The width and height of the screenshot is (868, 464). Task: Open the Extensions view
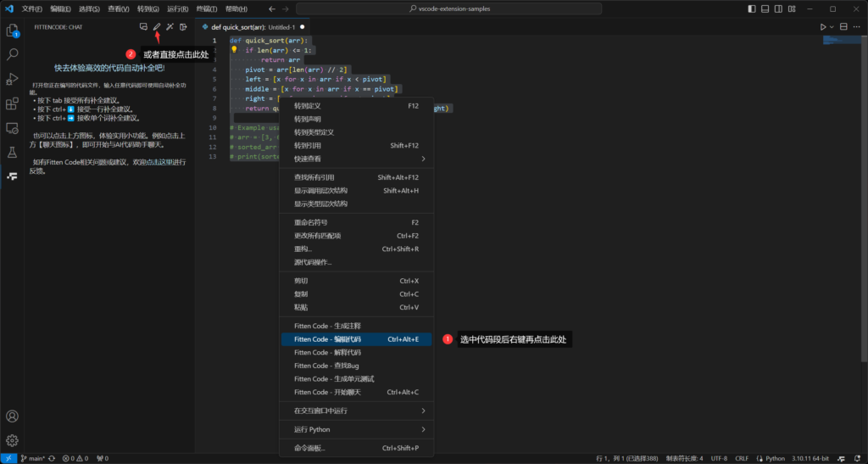(12, 103)
